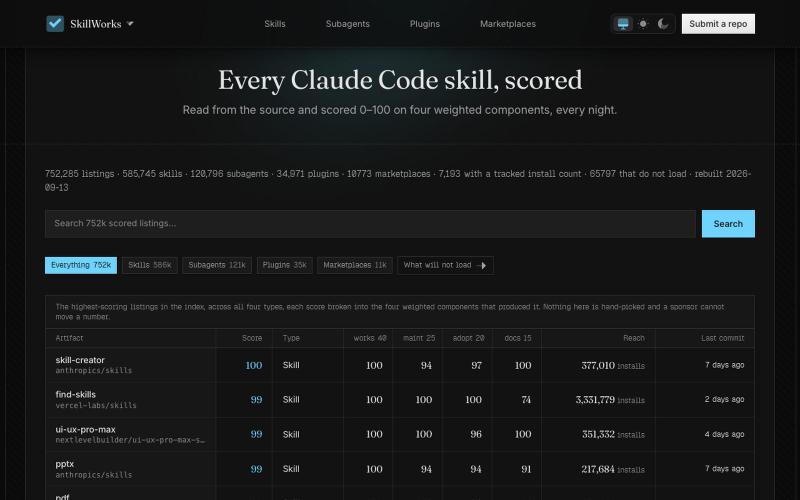The height and width of the screenshot is (500, 800).
Task: Switch to dark theme moon icon
Action: [x=663, y=23]
